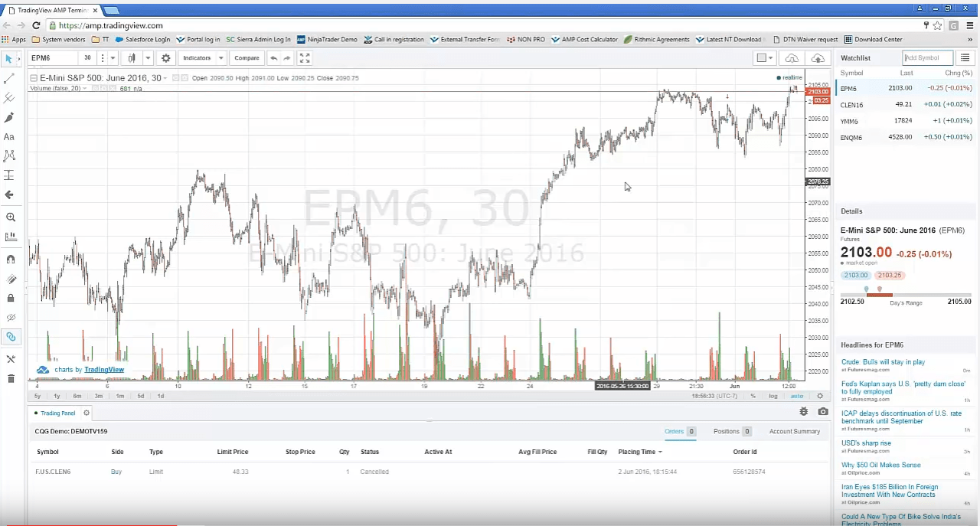The image size is (980, 526).
Task: Set chart range to 1d
Action: pos(161,396)
